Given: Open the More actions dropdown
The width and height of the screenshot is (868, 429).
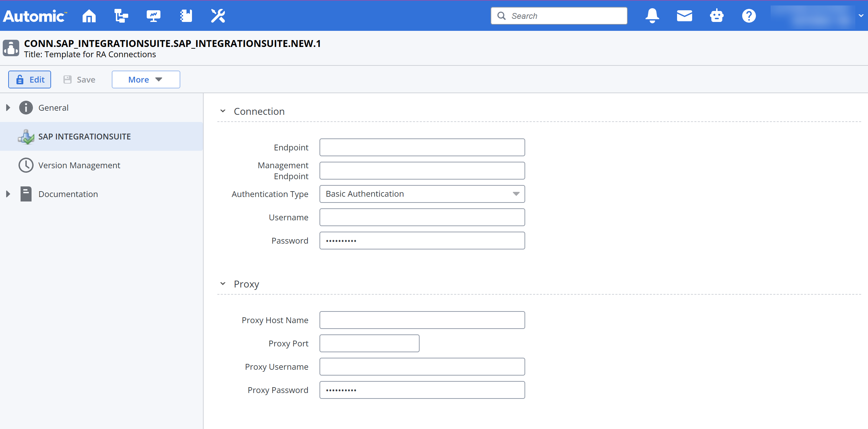Looking at the screenshot, I should tap(146, 79).
